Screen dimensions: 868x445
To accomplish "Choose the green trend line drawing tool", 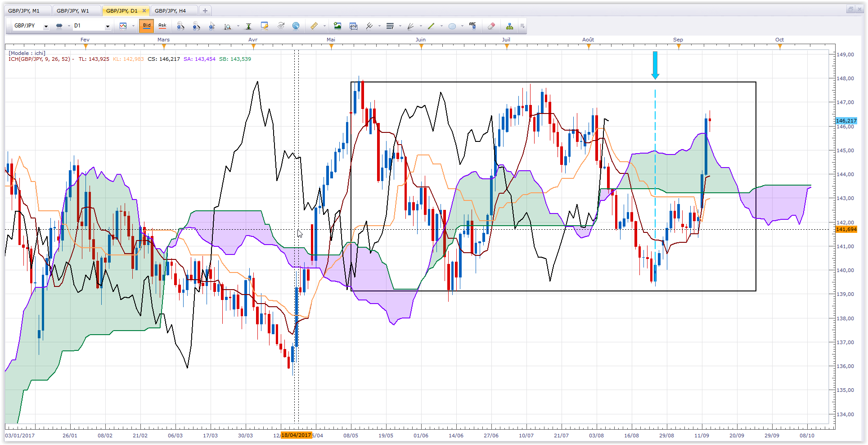I will click(x=431, y=26).
